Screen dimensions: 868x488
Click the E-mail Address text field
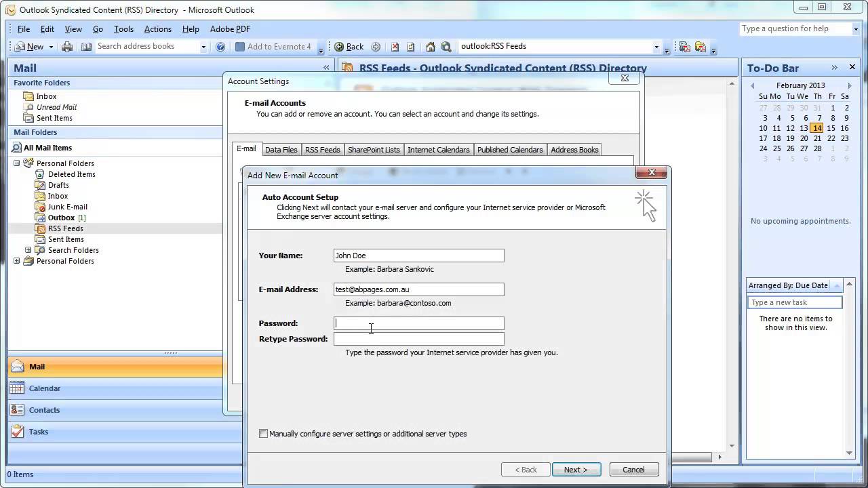click(419, 289)
